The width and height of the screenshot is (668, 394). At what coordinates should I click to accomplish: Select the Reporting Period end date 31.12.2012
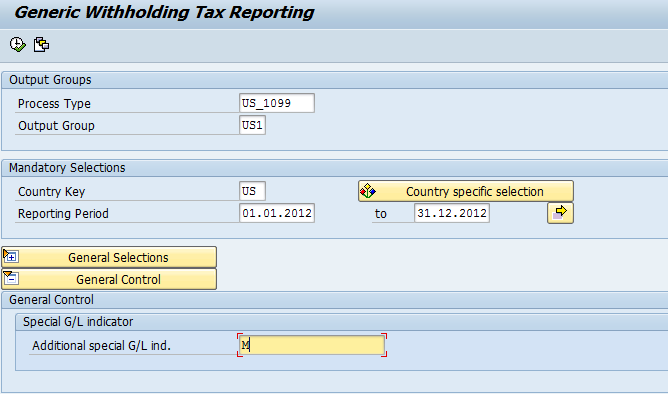click(452, 213)
